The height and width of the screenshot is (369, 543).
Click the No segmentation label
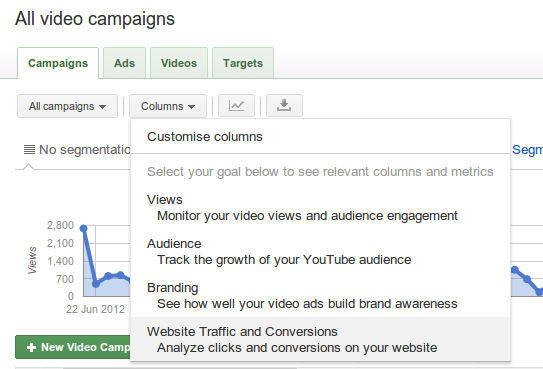pos(84,150)
